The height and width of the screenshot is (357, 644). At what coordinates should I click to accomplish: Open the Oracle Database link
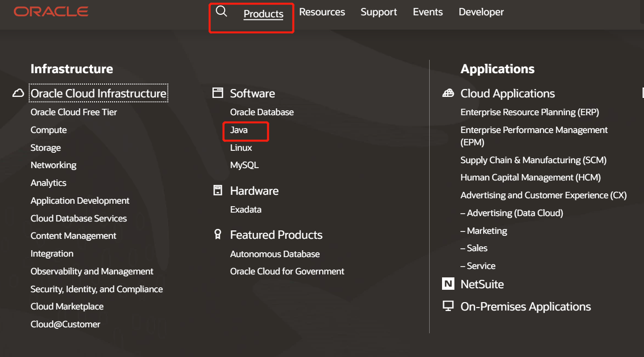(262, 112)
